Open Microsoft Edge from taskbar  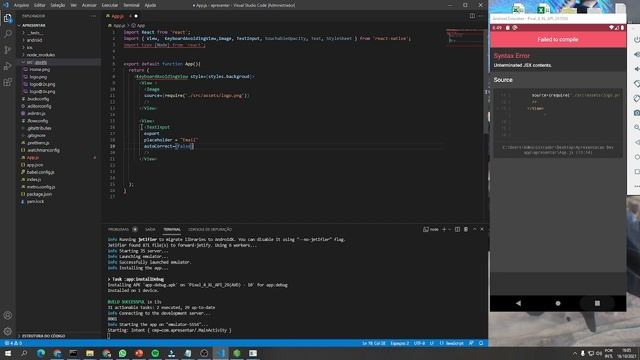click(x=41, y=353)
